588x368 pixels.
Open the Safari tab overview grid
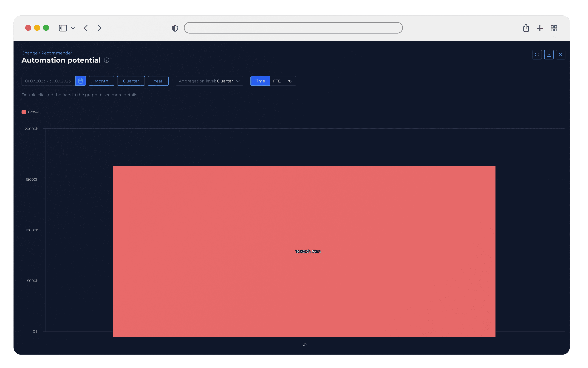553,28
